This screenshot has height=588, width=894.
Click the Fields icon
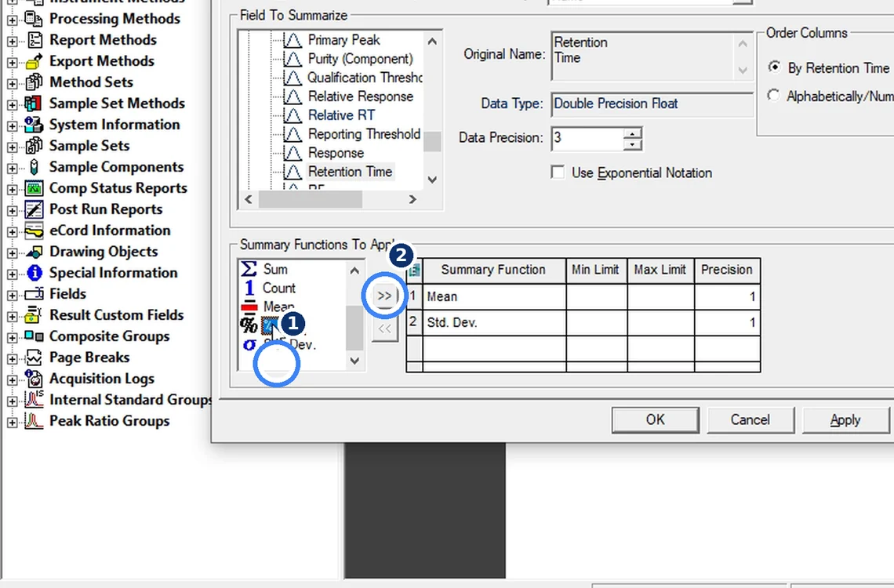pos(35,294)
